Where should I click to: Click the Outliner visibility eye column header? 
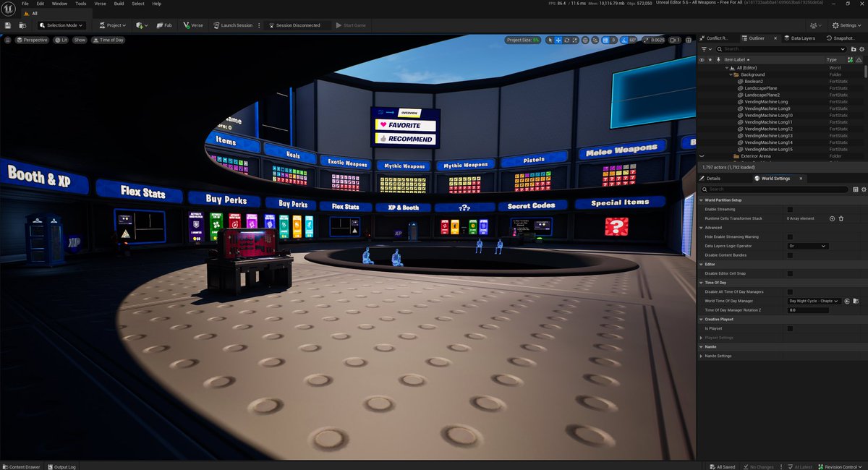[701, 59]
